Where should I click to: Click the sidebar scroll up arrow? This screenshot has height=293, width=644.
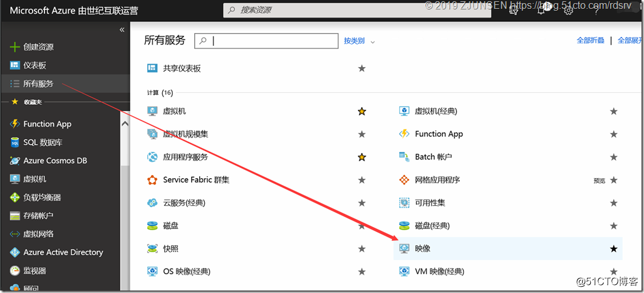point(125,124)
